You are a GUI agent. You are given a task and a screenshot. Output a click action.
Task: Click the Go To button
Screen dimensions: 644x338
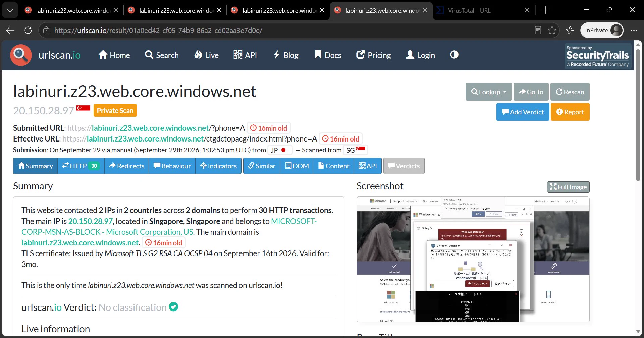coord(531,92)
